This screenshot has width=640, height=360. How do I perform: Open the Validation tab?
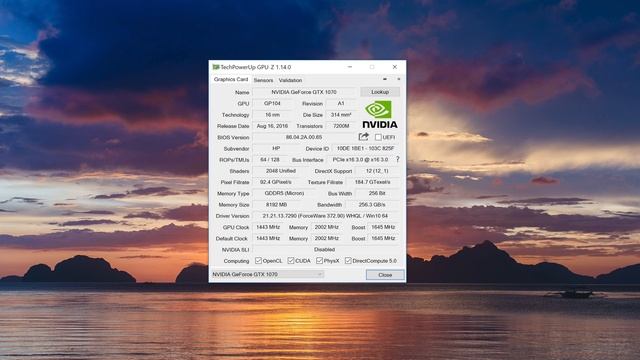pos(290,80)
